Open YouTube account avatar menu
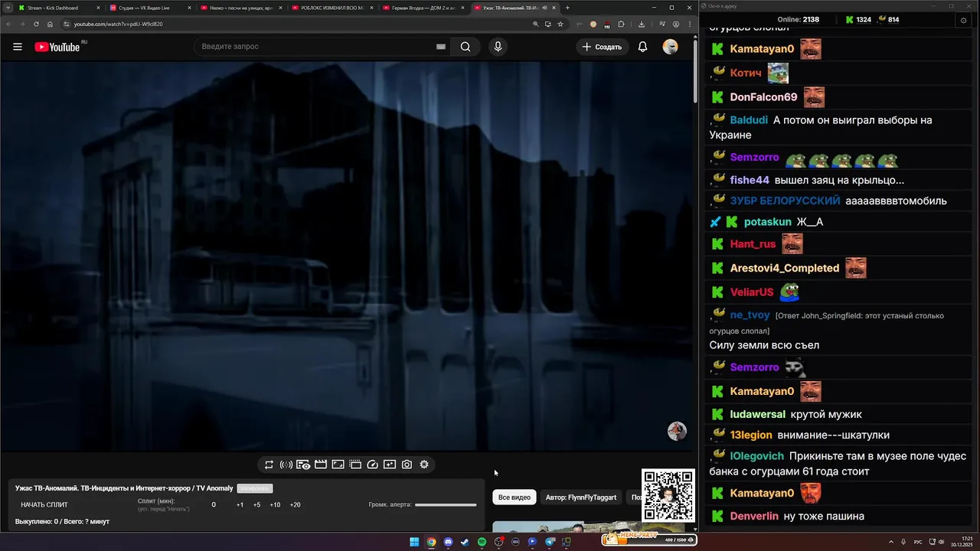The height and width of the screenshot is (551, 980). point(670,47)
